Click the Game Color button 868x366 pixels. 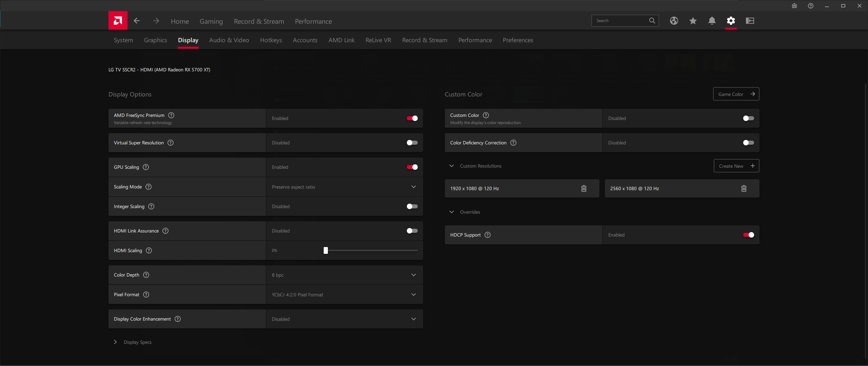[x=736, y=94]
